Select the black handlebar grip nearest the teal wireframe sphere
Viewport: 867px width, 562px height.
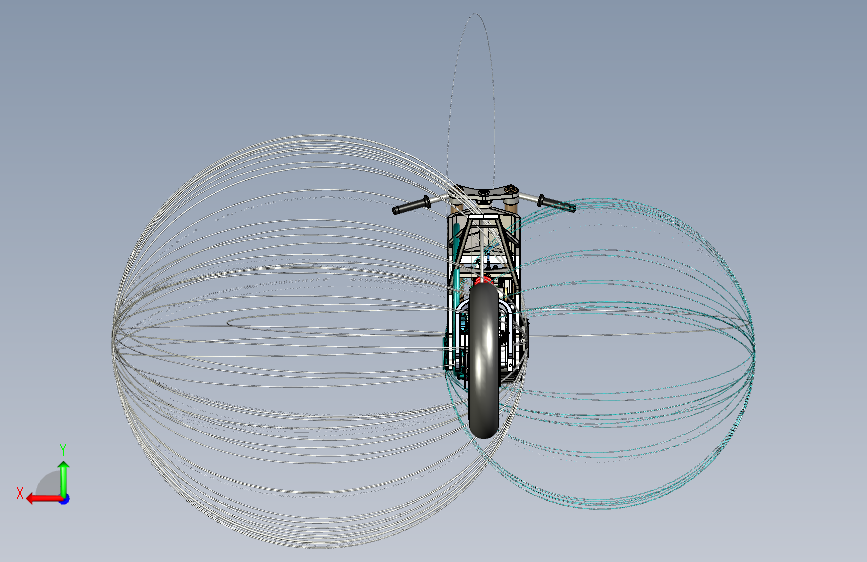[x=556, y=203]
